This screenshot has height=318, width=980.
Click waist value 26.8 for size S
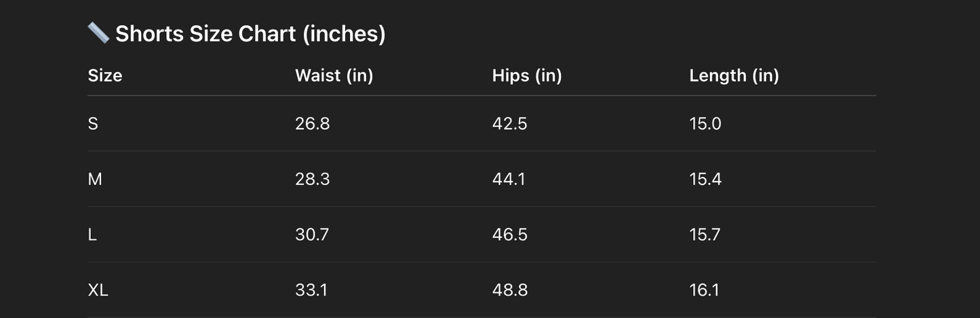(312, 124)
